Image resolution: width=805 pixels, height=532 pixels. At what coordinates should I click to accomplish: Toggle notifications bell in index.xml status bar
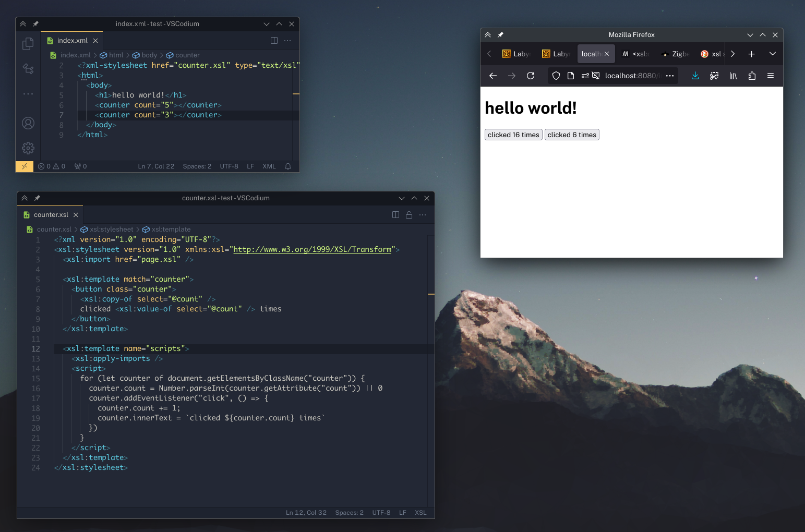[x=288, y=166]
